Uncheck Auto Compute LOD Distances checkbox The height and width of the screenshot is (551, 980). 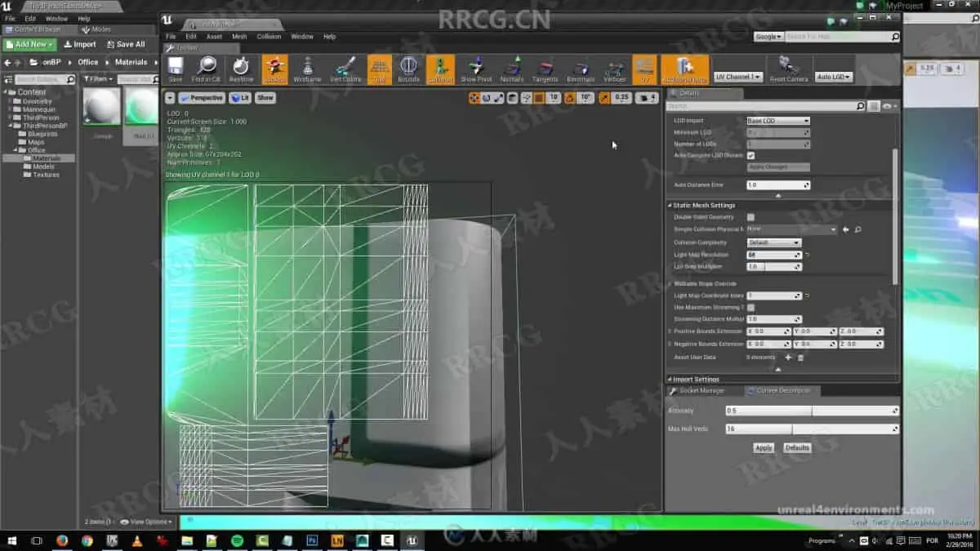tap(751, 155)
